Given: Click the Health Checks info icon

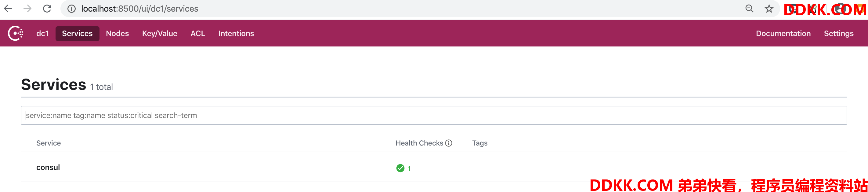Looking at the screenshot, I should tap(448, 143).
